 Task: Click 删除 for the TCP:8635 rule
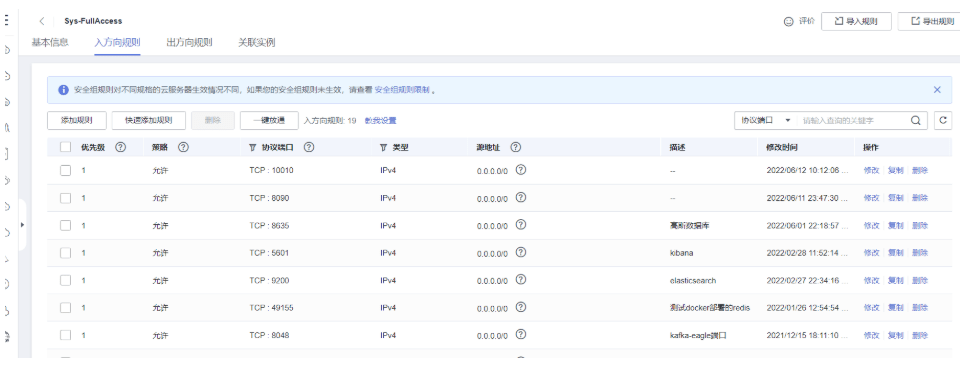point(920,225)
